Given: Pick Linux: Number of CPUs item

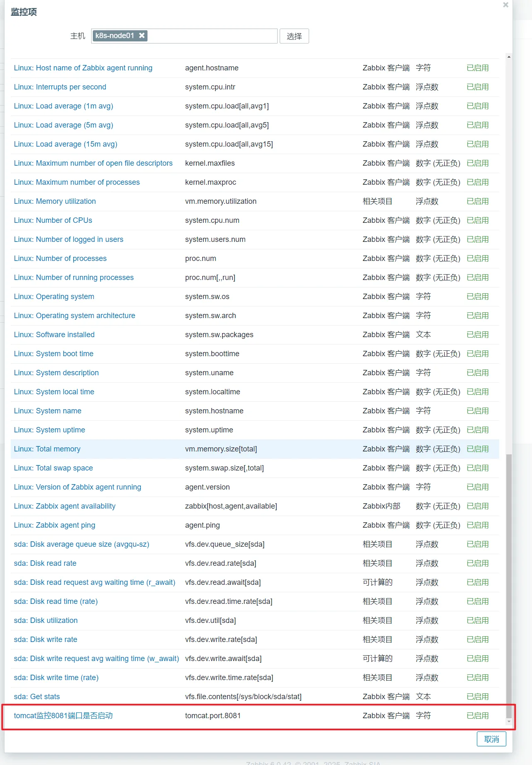Looking at the screenshot, I should (53, 220).
